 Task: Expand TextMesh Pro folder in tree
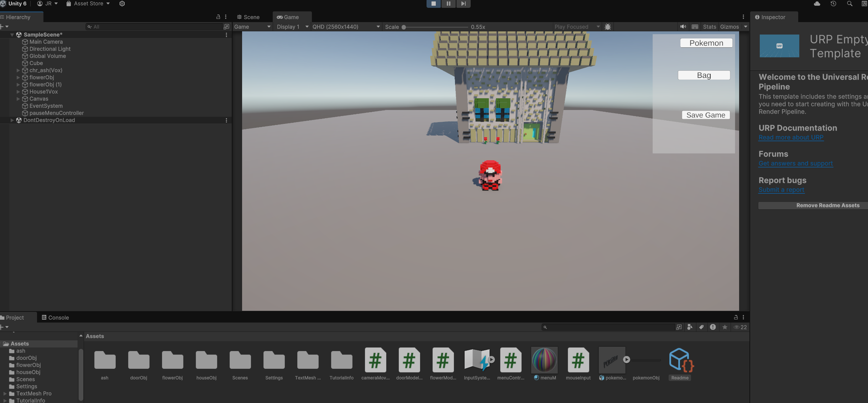[x=5, y=393]
